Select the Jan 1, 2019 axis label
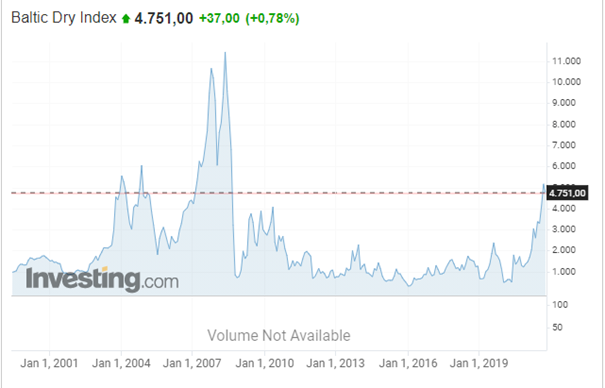Screen dimensions: 605x388 pyautogui.click(x=479, y=363)
